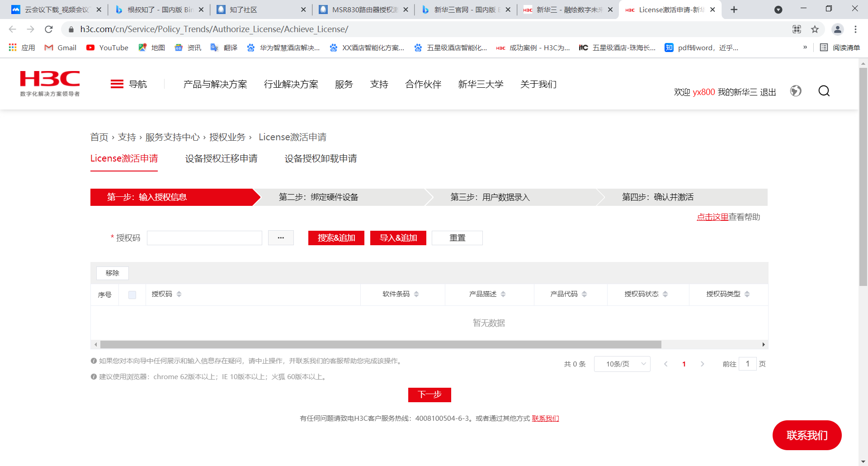Close the 知了社区 tab
868x466 pixels.
click(303, 10)
